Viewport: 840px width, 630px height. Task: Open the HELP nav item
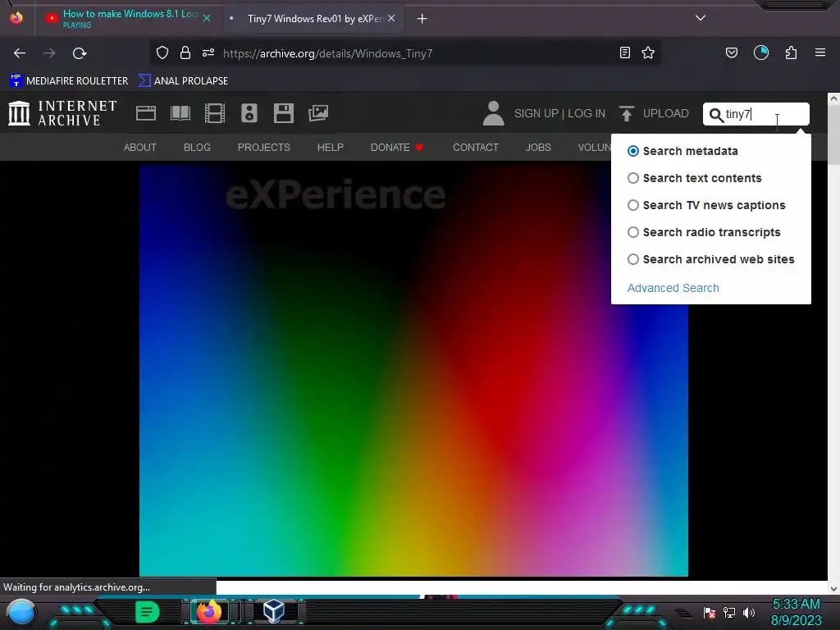tap(330, 148)
